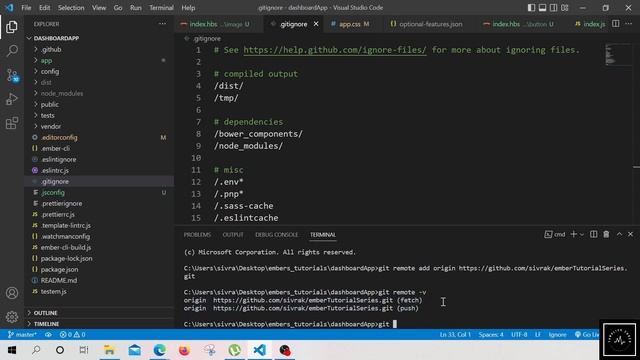Open the terminal launch profile dropdown arrow
Viewport: 640px width, 360px height.
(x=582, y=234)
